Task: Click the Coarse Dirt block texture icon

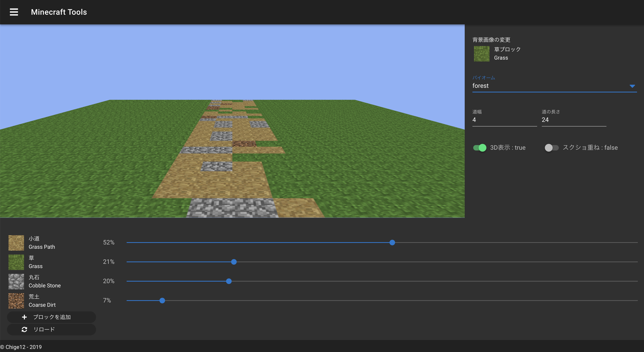Action: [x=16, y=301]
